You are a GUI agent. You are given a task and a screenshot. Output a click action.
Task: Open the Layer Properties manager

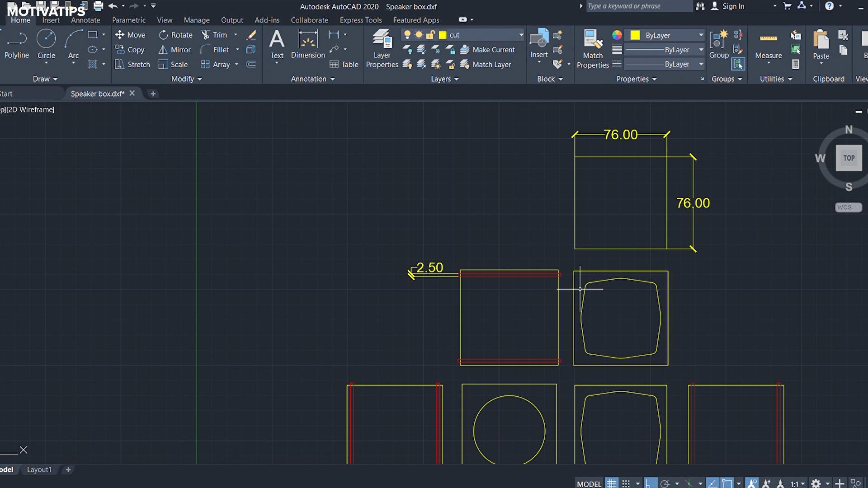pos(382,49)
